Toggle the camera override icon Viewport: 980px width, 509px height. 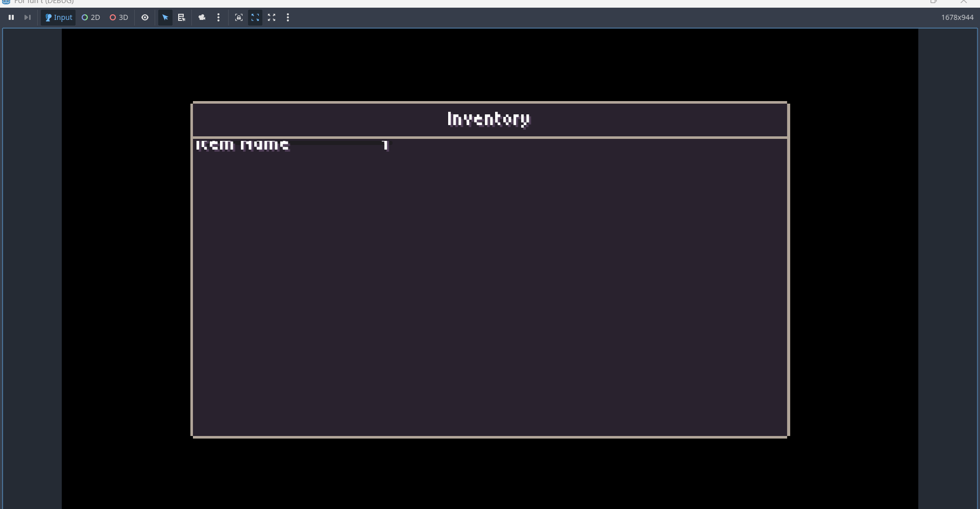(202, 17)
